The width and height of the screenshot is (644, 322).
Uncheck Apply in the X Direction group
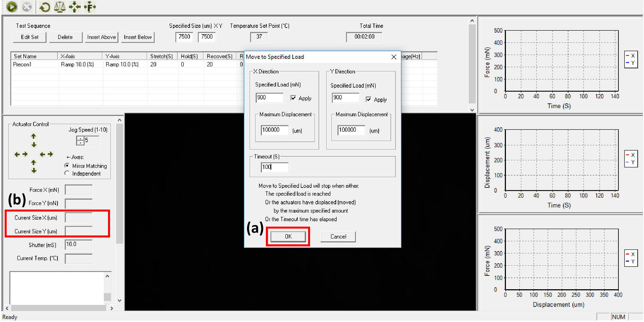[293, 98]
